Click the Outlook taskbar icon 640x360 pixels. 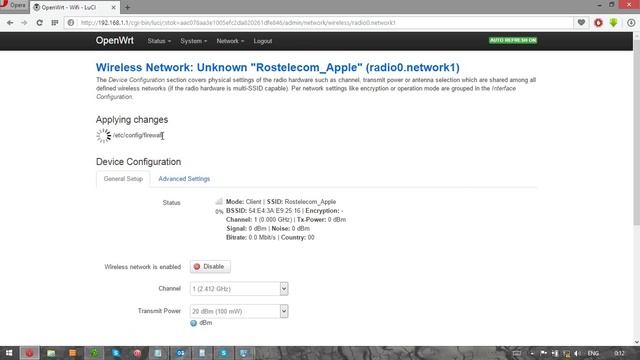click(x=180, y=353)
